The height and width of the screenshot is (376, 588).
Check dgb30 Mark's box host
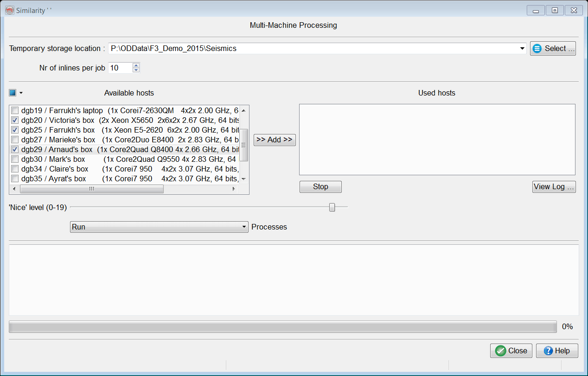[x=15, y=159]
